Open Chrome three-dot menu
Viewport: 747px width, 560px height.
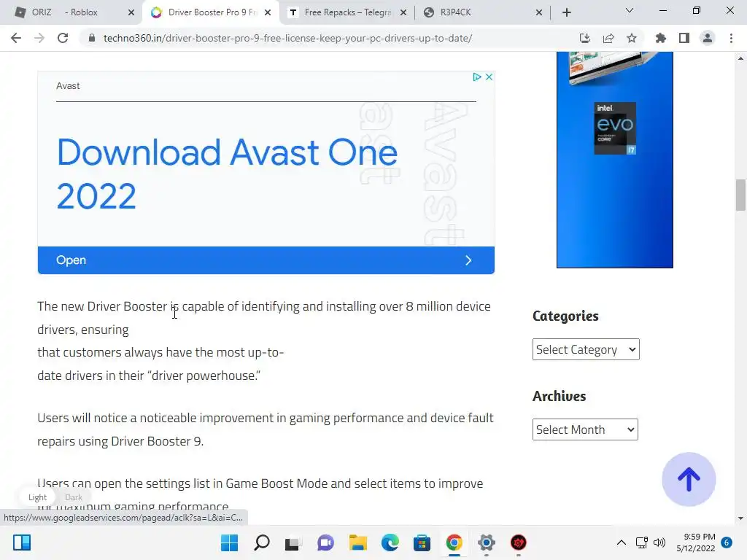pos(731,38)
